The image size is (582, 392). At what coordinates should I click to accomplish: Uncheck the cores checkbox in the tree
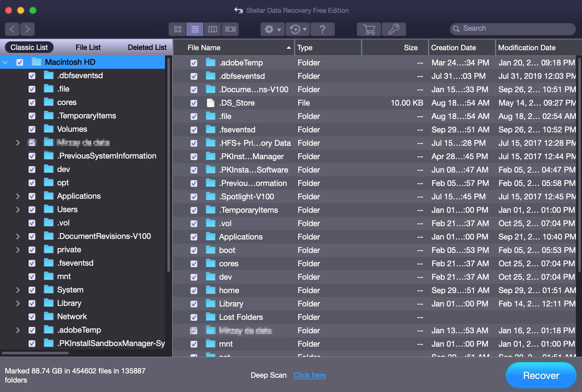click(x=32, y=103)
